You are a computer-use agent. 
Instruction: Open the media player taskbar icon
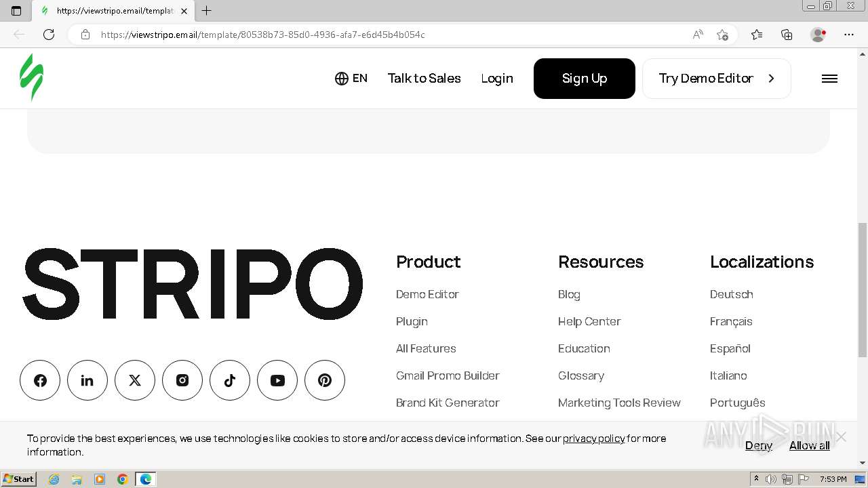point(100,479)
